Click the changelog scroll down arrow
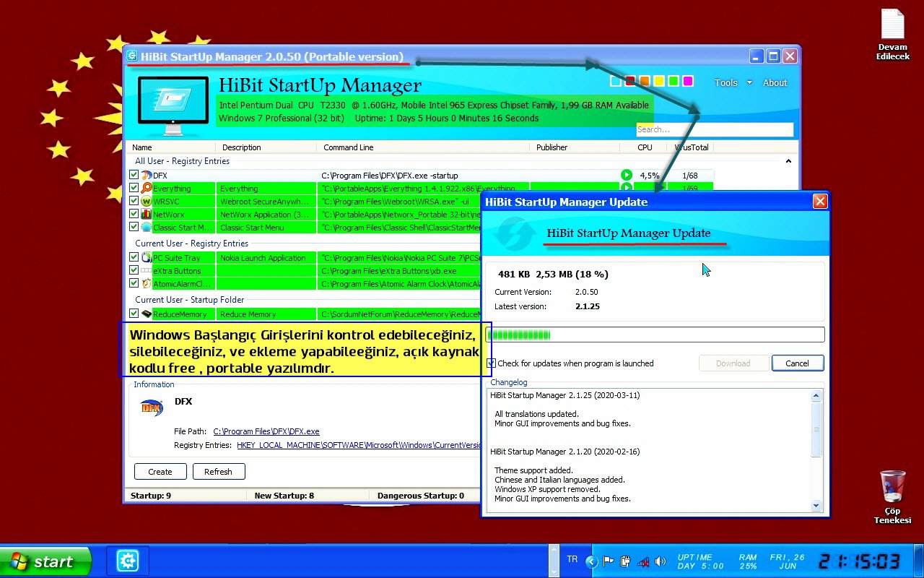Screen dimensions: 924x578 pyautogui.click(x=816, y=506)
